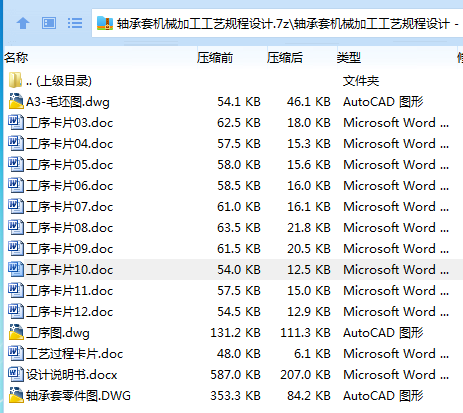
Task: Sort by 压缩前 column header
Action: pyautogui.click(x=215, y=58)
